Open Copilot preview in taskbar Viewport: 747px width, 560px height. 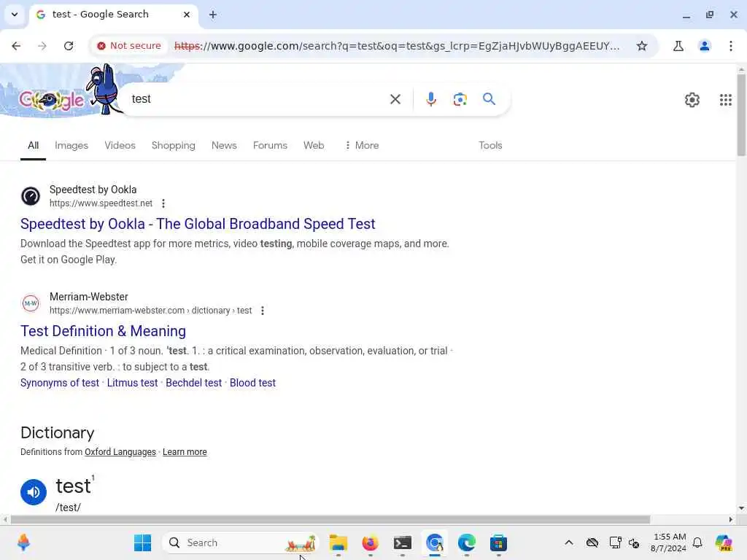pos(724,542)
